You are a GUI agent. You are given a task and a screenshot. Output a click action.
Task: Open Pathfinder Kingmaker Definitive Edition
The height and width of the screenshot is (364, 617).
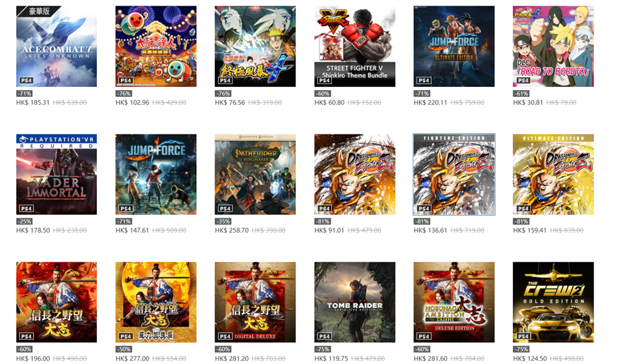point(255,175)
